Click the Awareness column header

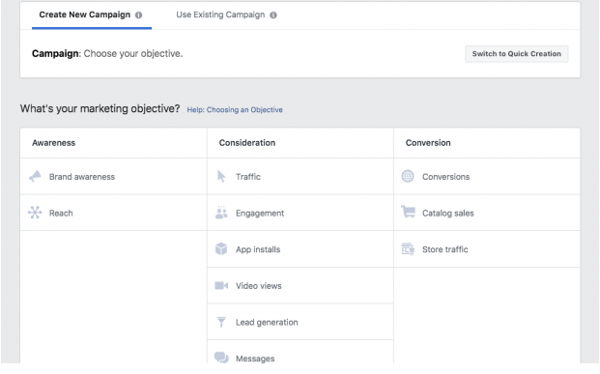54,143
